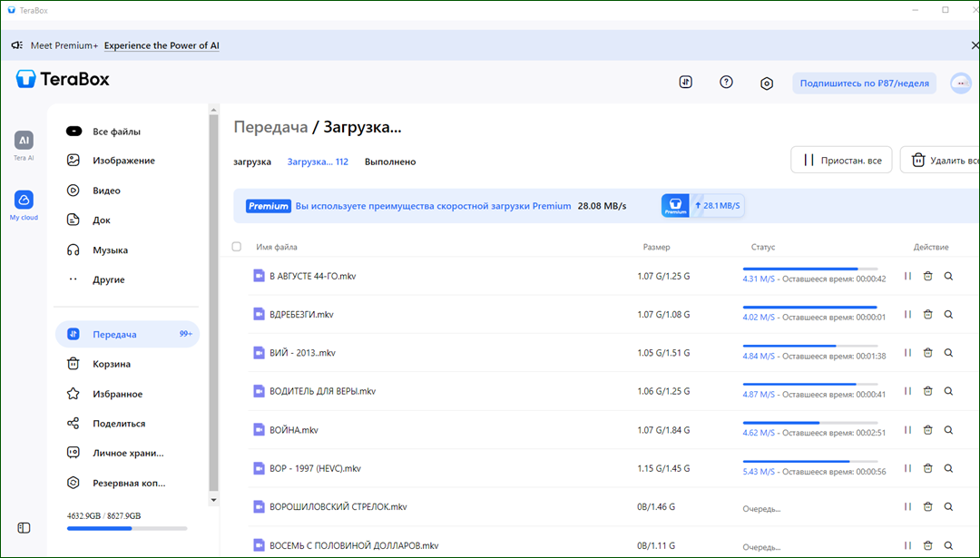Close the Meet Premium+ banner
Screen dimensions: 980x558
(975, 45)
